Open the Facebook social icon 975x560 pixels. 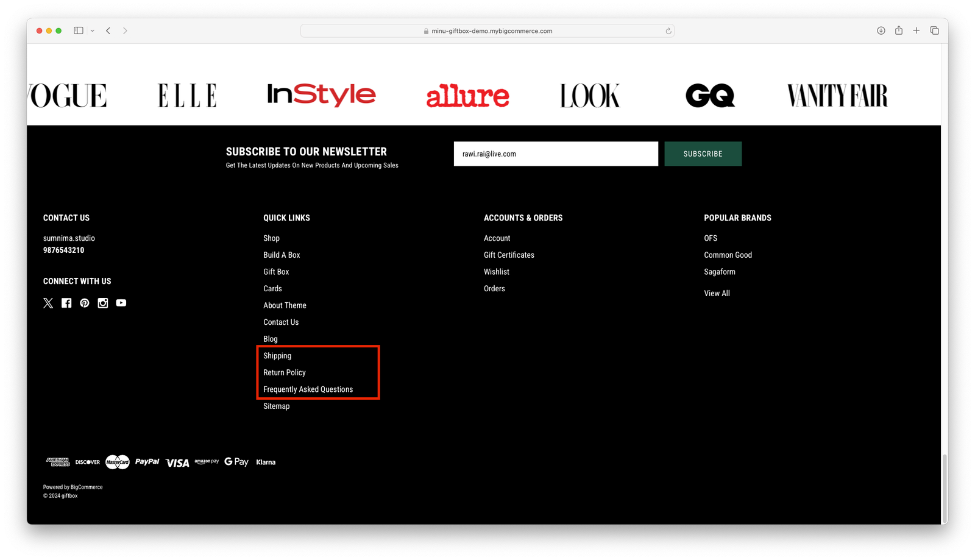[x=66, y=303]
